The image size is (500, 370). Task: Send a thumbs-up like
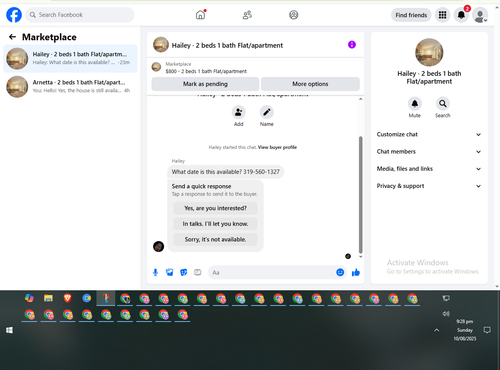[356, 273]
